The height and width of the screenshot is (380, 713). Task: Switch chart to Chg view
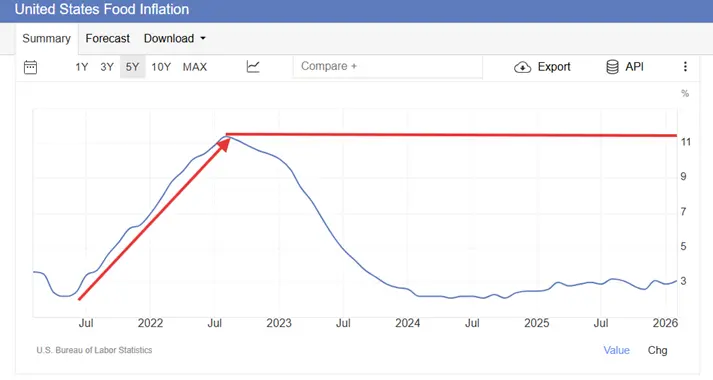point(657,350)
